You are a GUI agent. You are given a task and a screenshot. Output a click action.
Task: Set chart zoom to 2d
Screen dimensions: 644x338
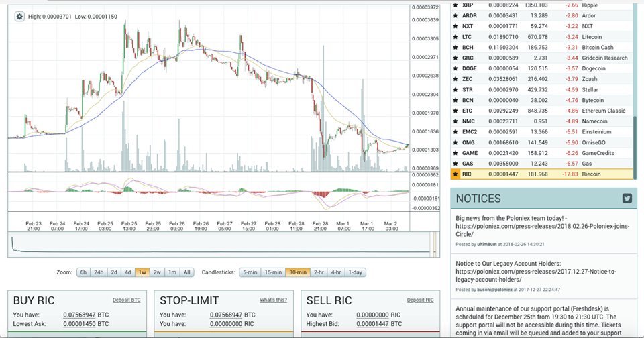click(x=114, y=272)
